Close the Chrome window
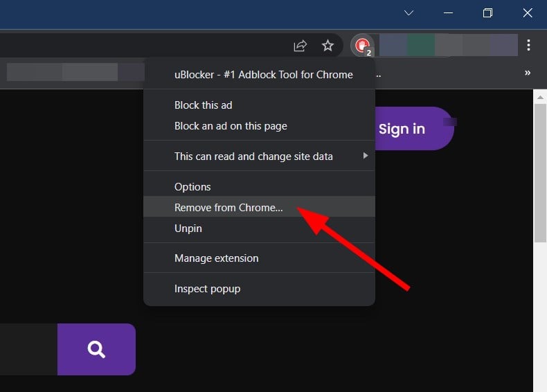The image size is (547, 392). point(528,13)
